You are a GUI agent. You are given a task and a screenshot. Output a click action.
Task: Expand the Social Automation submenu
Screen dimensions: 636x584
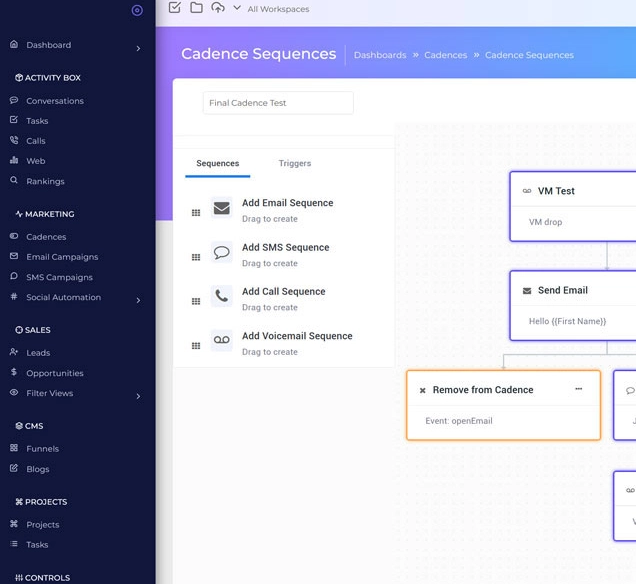click(x=138, y=300)
